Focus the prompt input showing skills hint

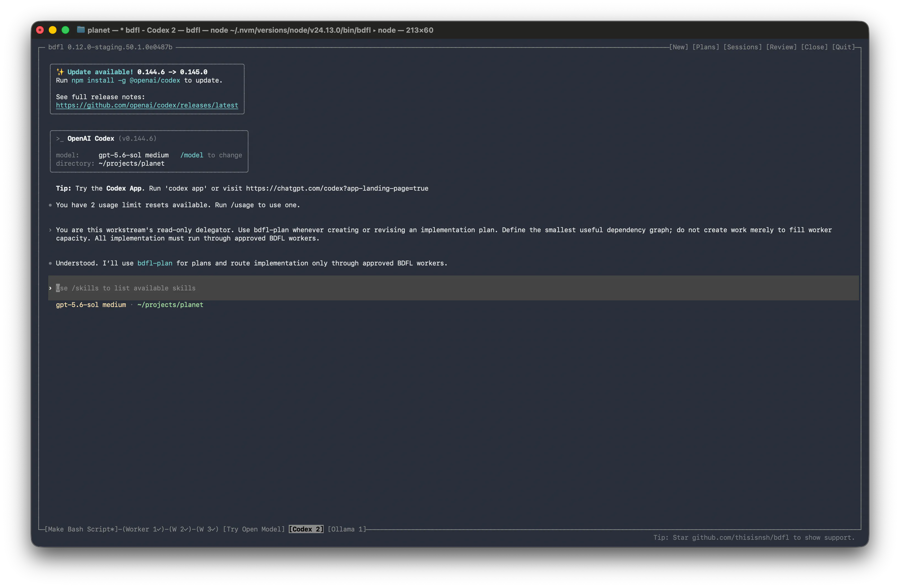[453, 288]
